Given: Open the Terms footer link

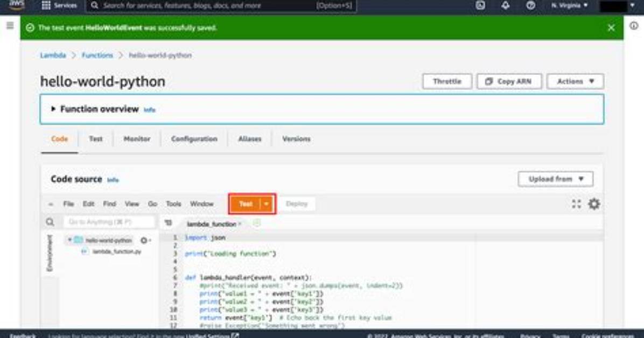Looking at the screenshot, I should pos(560,335).
